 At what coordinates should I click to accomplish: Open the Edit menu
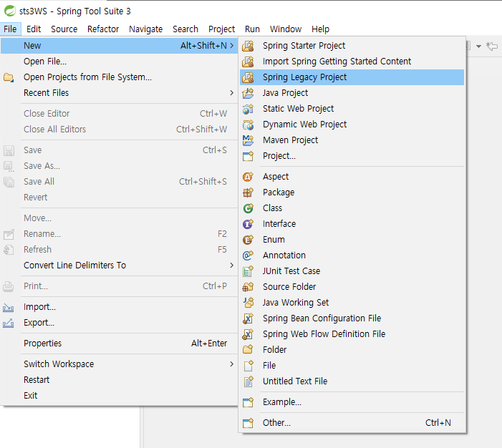[34, 29]
